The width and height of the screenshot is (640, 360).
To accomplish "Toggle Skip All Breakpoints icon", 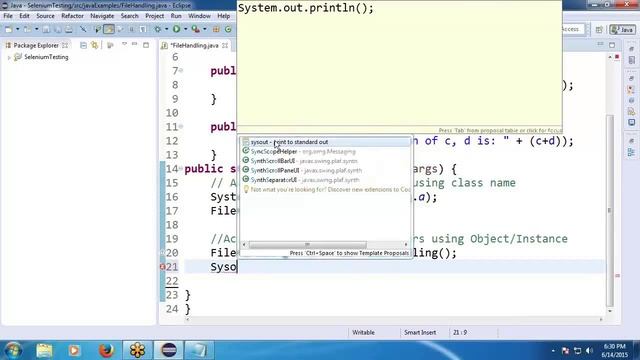I will (83, 29).
